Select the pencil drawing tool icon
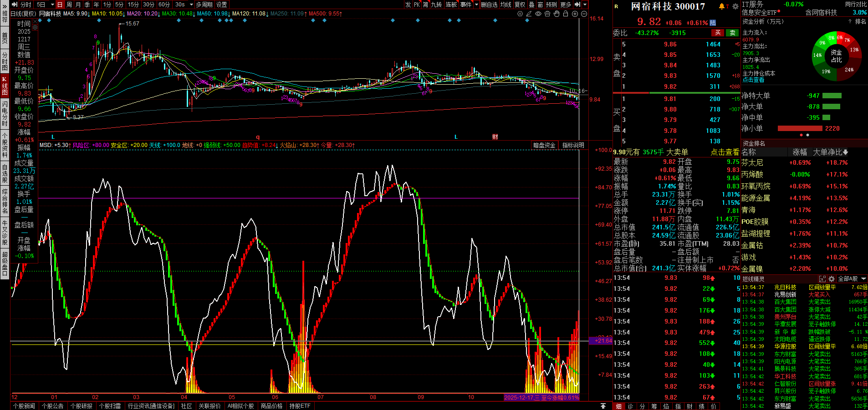The image size is (868, 410). [x=529, y=14]
